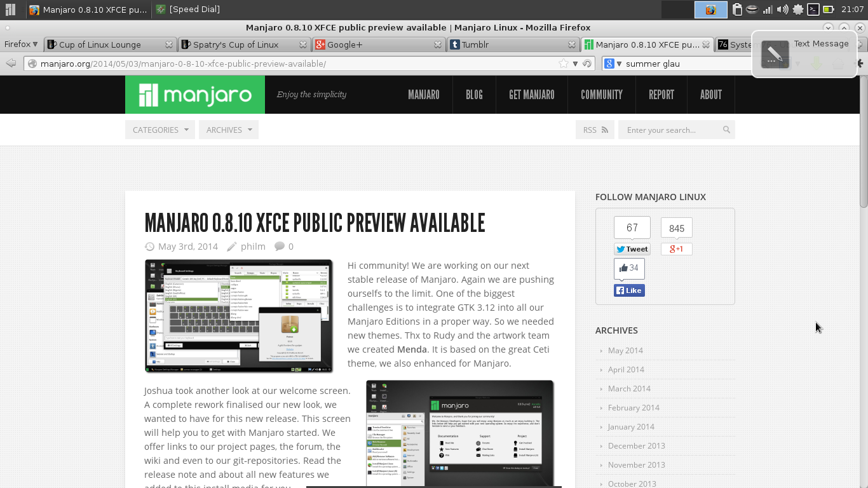Close the Google+ tab
The image size is (868, 488).
tap(438, 44)
